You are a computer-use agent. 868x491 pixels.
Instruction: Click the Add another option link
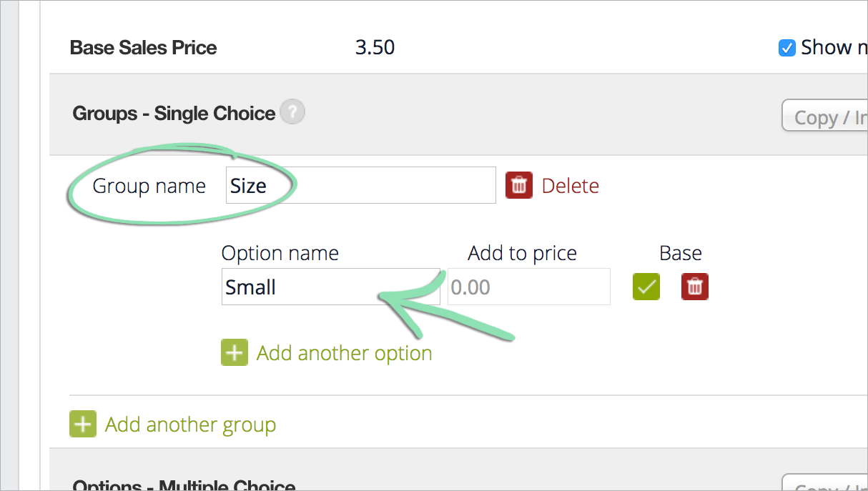(x=344, y=353)
